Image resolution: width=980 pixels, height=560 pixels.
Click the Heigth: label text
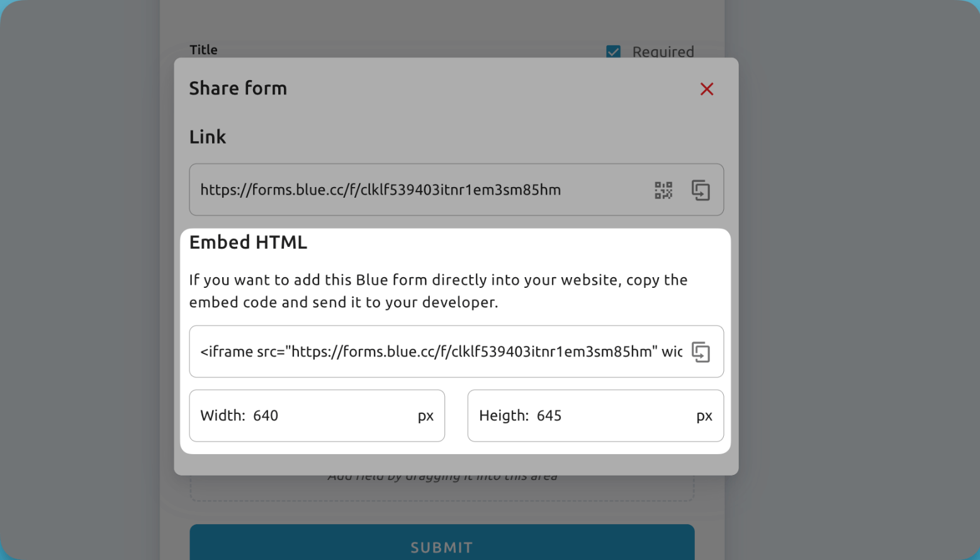(504, 416)
